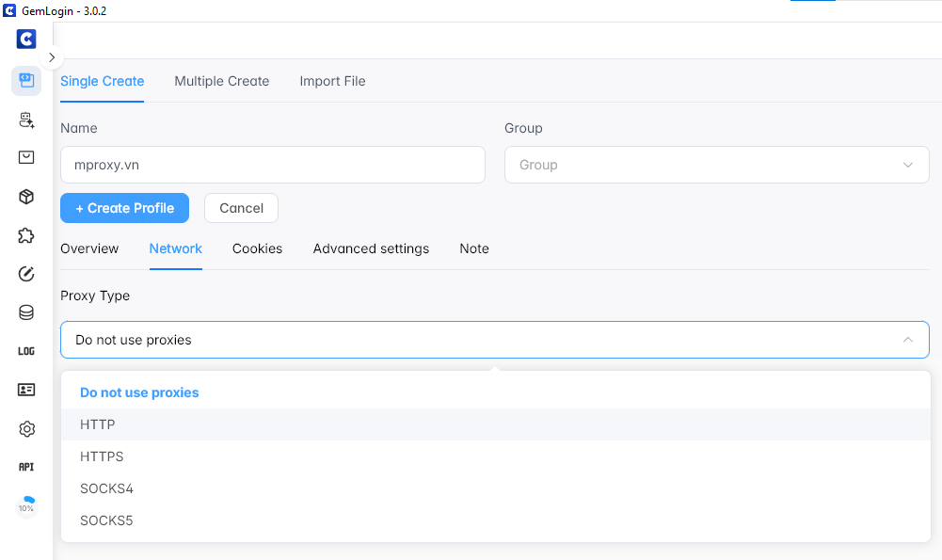This screenshot has height=560, width=942.
Task: Choose SOCKS5 from proxy list
Action: tap(106, 520)
